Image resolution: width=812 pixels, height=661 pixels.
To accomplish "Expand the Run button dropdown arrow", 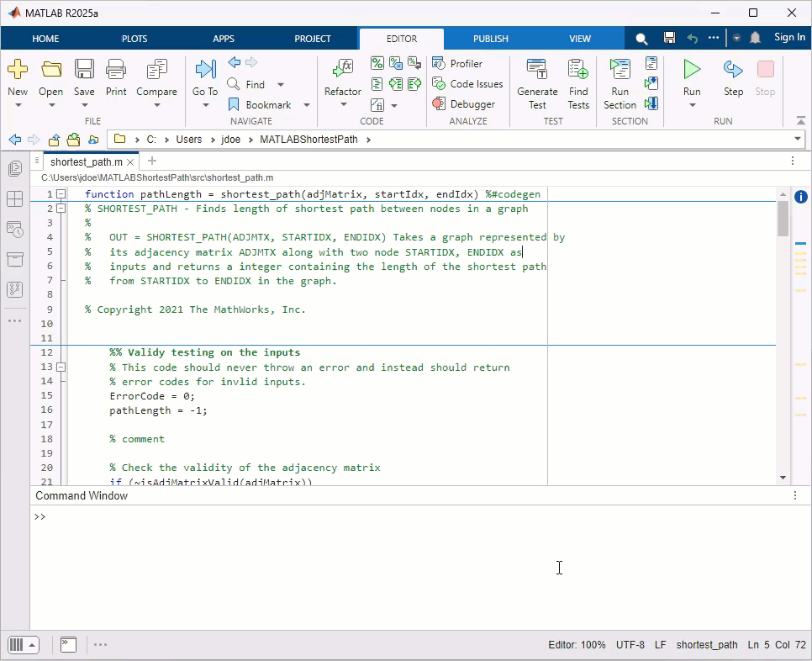I will point(692,105).
